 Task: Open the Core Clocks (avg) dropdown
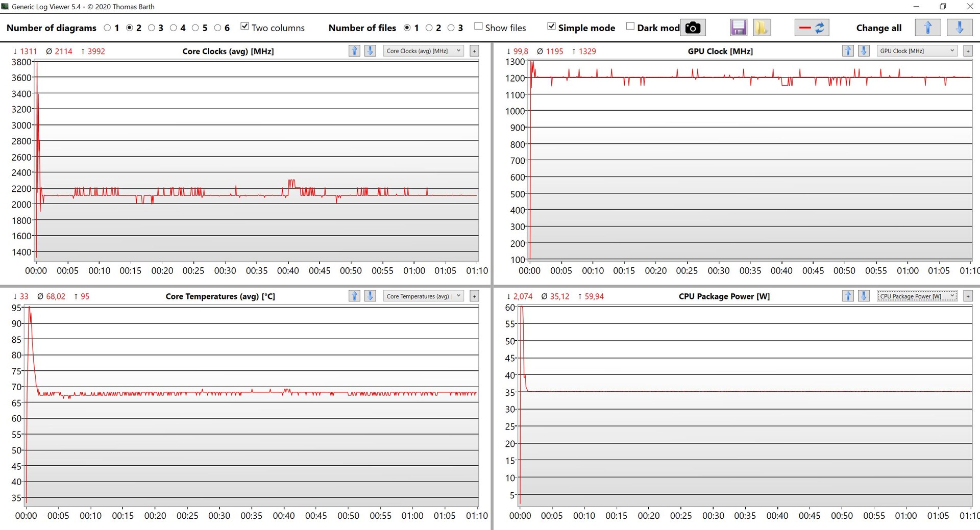coord(423,51)
